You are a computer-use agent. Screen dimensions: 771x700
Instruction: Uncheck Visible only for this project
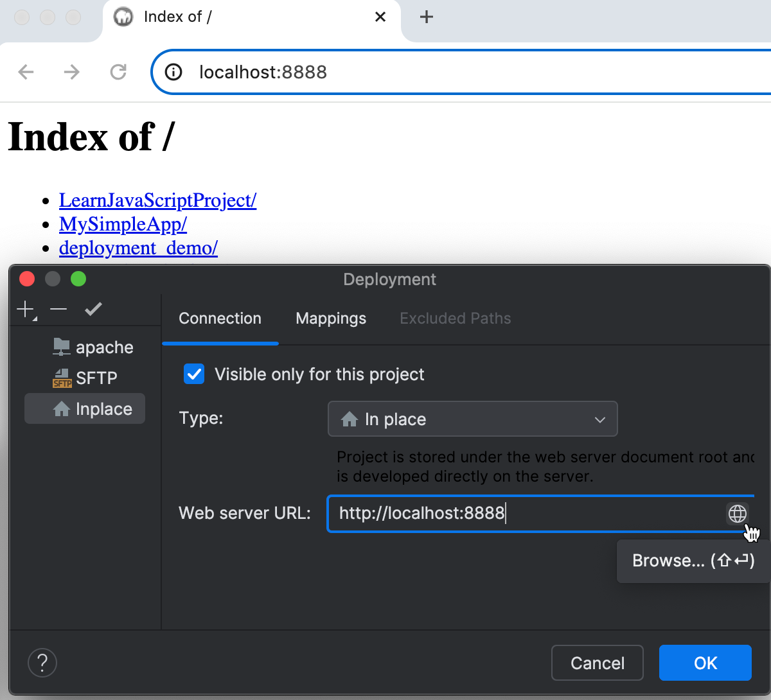tap(193, 374)
